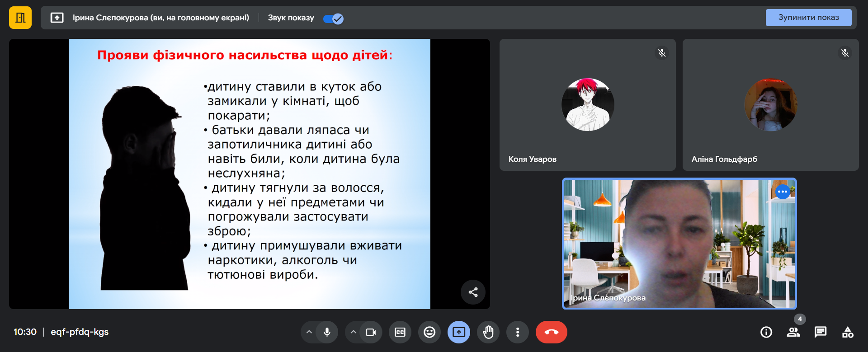The image size is (868, 352).
Task: Click the yellow Meet room logo icon
Action: pos(20,18)
